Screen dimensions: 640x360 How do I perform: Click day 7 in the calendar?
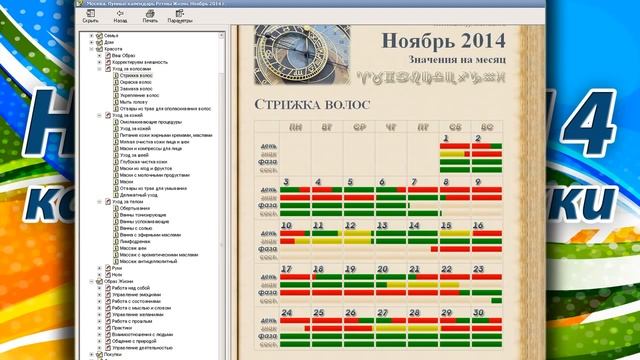click(414, 182)
